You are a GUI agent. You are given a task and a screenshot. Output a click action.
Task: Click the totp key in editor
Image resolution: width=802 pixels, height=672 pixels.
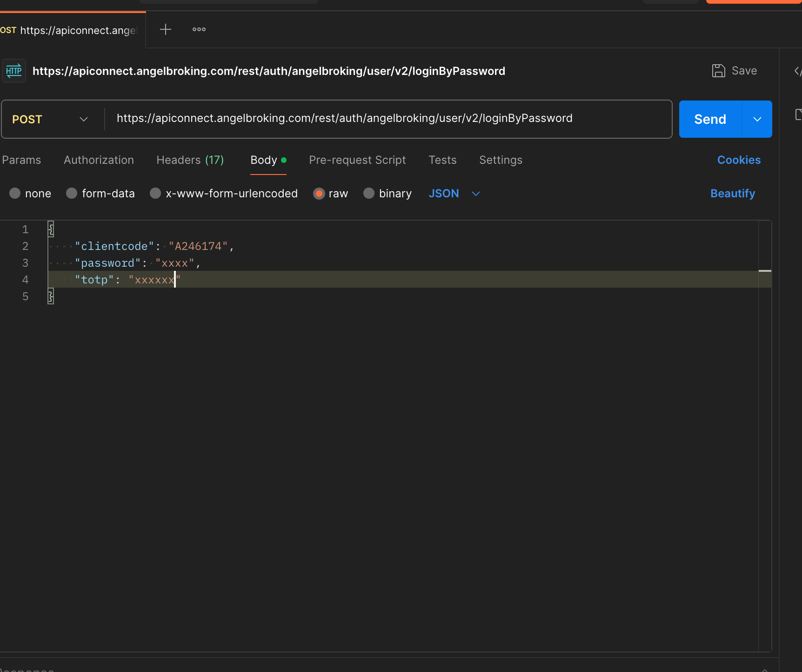[x=94, y=280]
